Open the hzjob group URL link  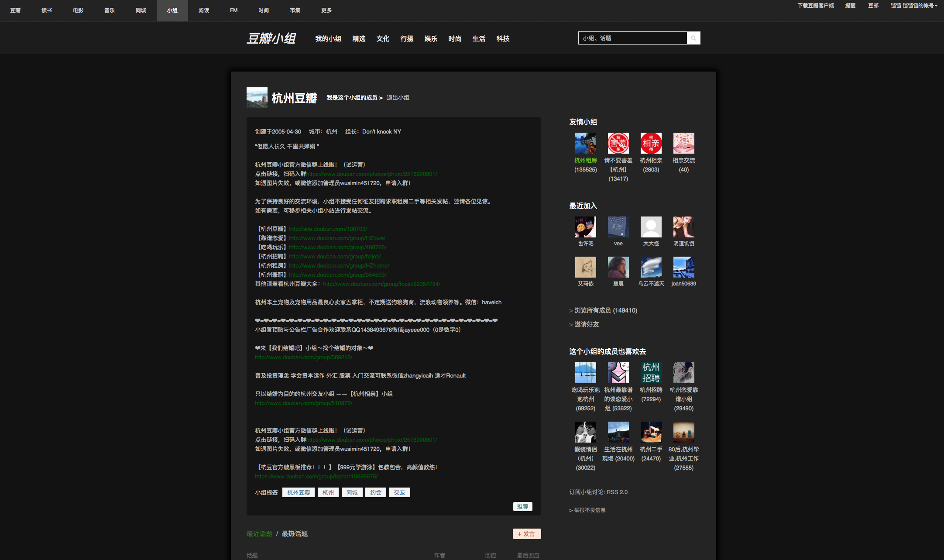[335, 257]
